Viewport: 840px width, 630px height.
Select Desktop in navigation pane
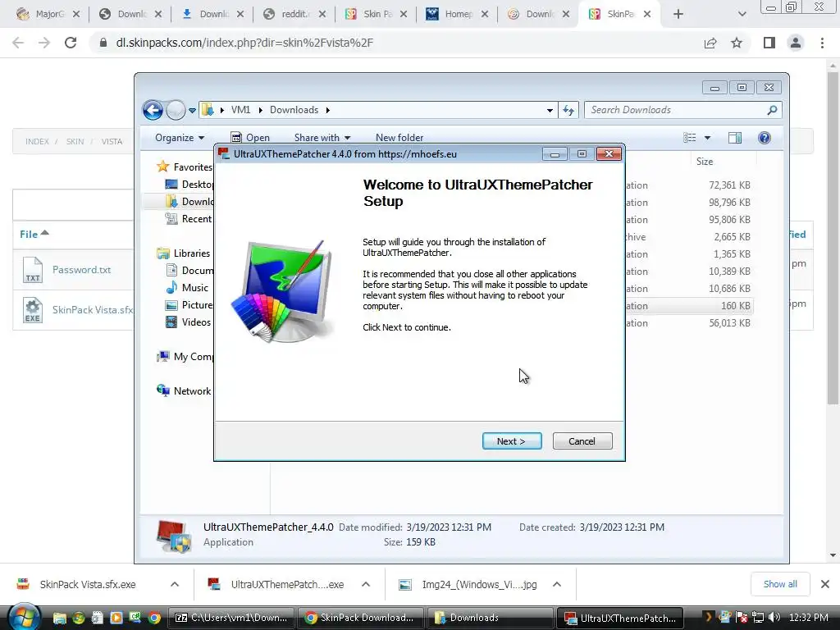point(189,185)
